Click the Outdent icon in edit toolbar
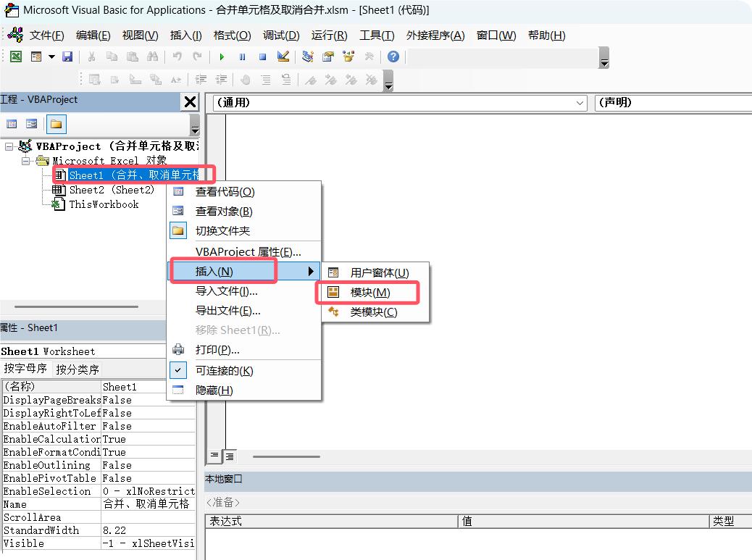This screenshot has height=560, width=752. 221,80
